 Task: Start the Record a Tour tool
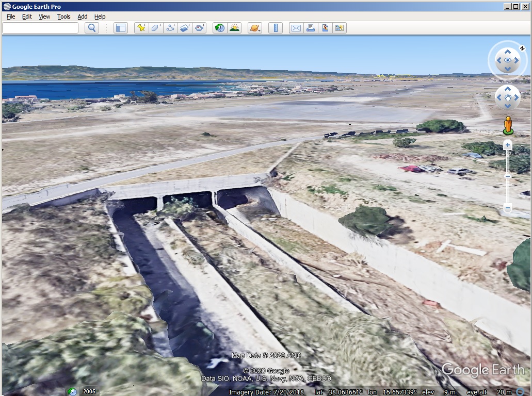(199, 28)
